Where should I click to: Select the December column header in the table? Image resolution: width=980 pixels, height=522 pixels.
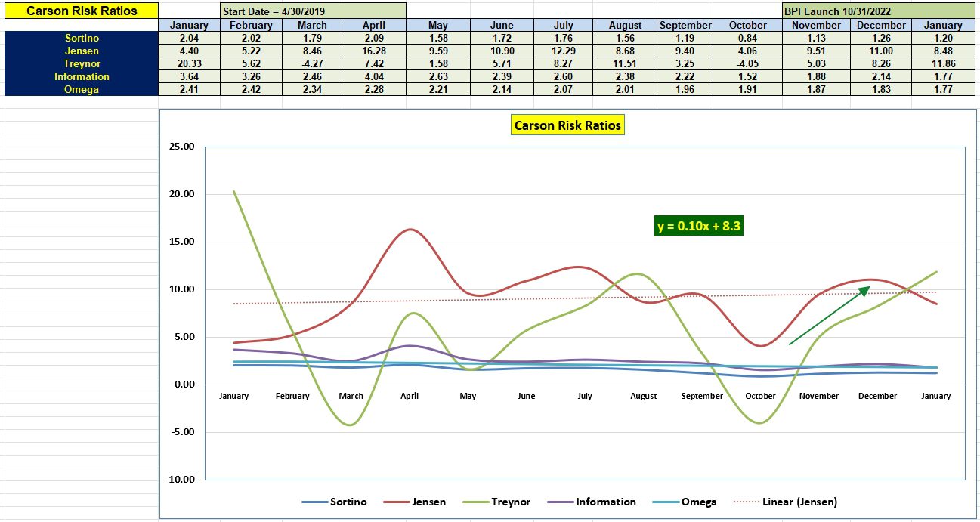(x=880, y=25)
